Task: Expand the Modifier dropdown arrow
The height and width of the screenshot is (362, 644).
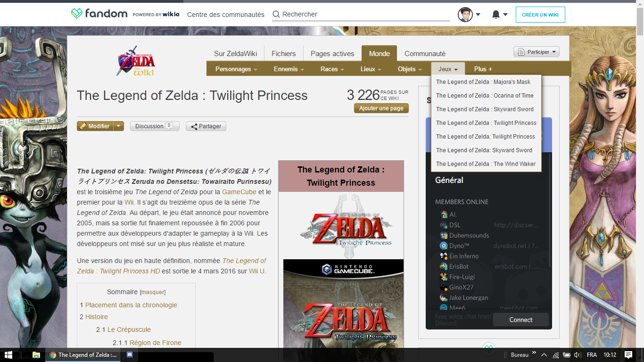Action: [119, 126]
